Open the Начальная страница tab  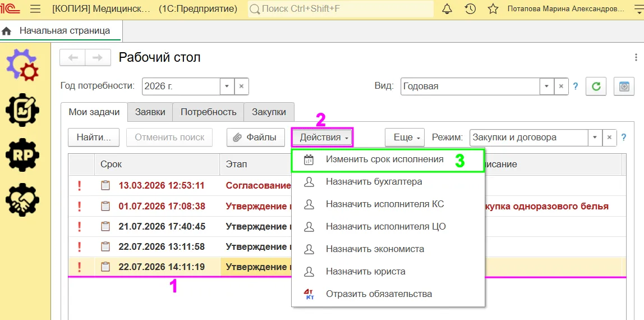[61, 30]
